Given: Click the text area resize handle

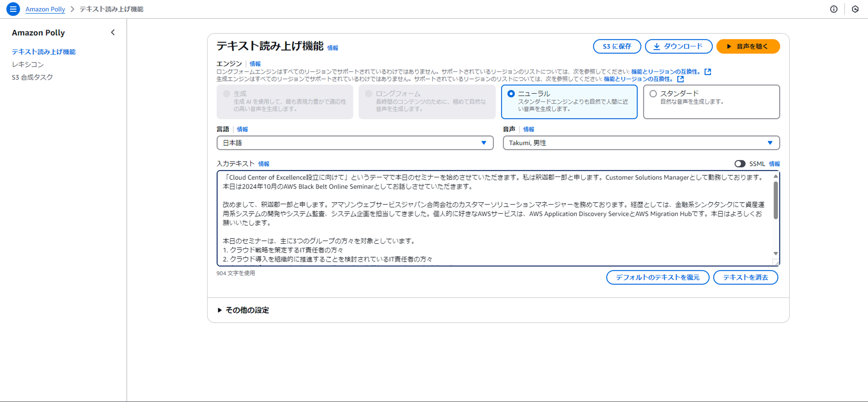Looking at the screenshot, I should [776, 262].
